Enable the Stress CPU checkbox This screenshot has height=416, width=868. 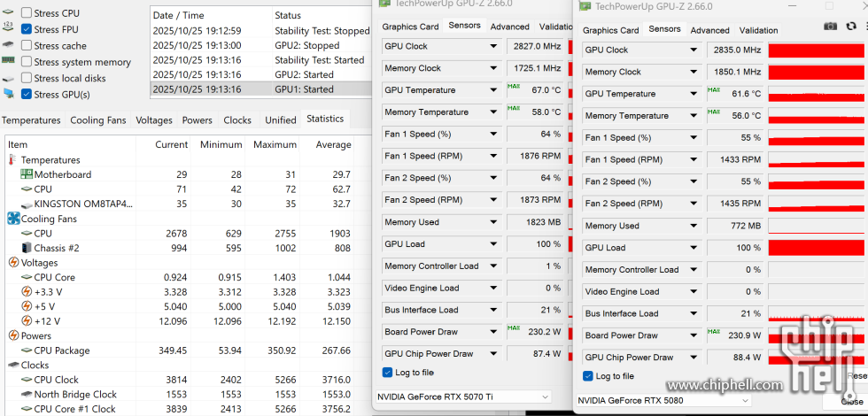point(27,13)
